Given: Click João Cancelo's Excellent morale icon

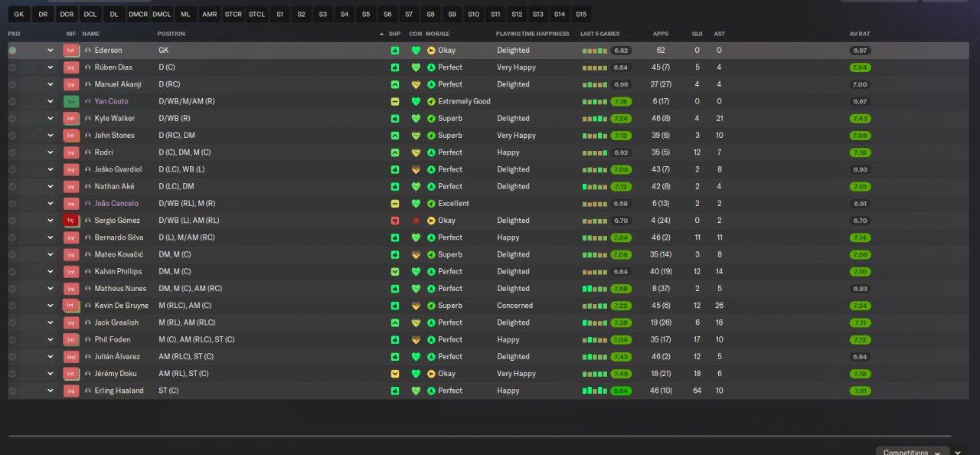Looking at the screenshot, I should coord(431,204).
